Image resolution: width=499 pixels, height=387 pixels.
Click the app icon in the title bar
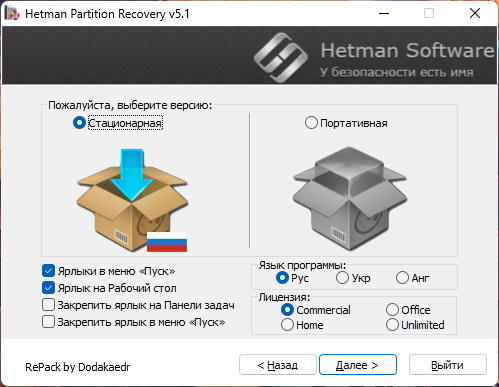tap(12, 14)
